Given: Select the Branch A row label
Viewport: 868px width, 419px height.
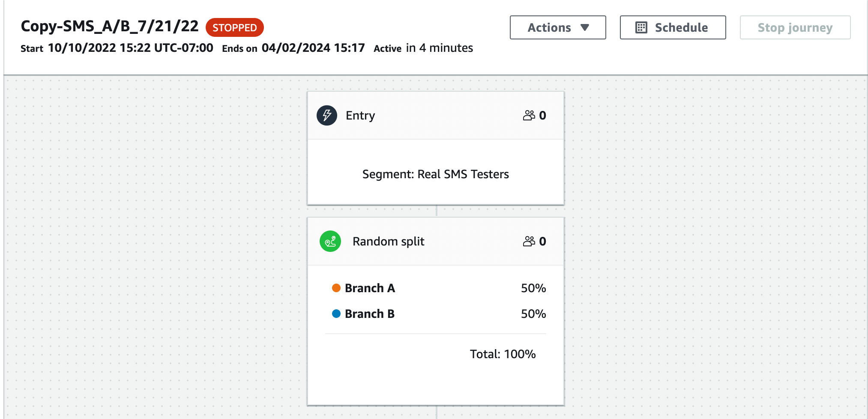Looking at the screenshot, I should (x=370, y=288).
